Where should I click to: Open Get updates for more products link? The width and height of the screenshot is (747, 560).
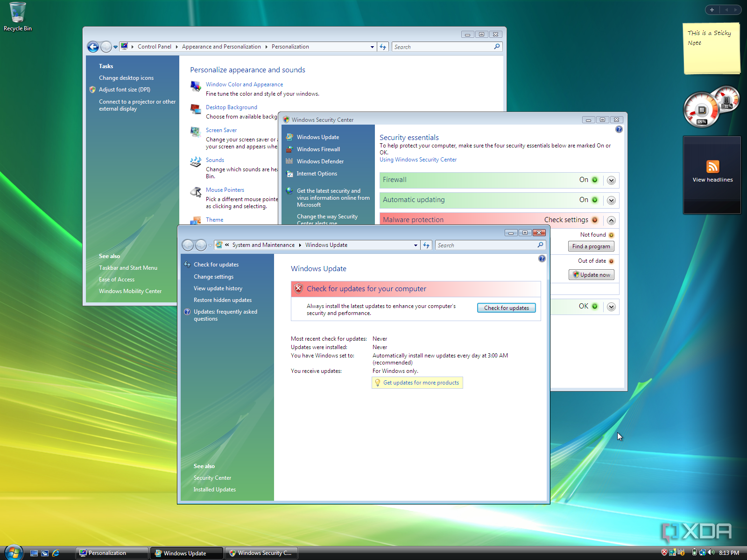pos(421,383)
